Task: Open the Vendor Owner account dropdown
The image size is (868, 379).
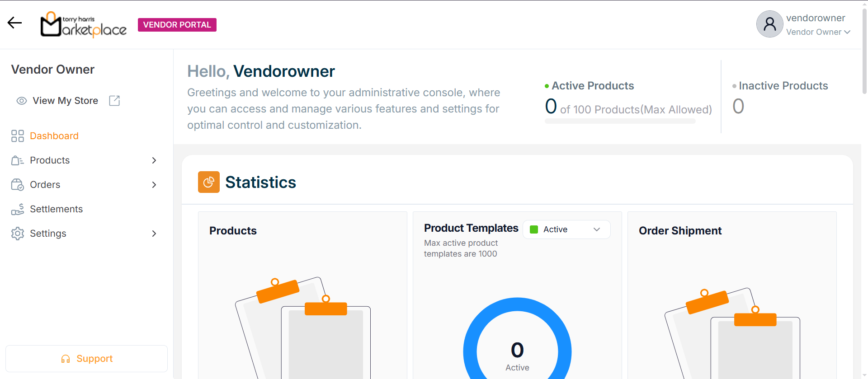Action: coord(818,32)
